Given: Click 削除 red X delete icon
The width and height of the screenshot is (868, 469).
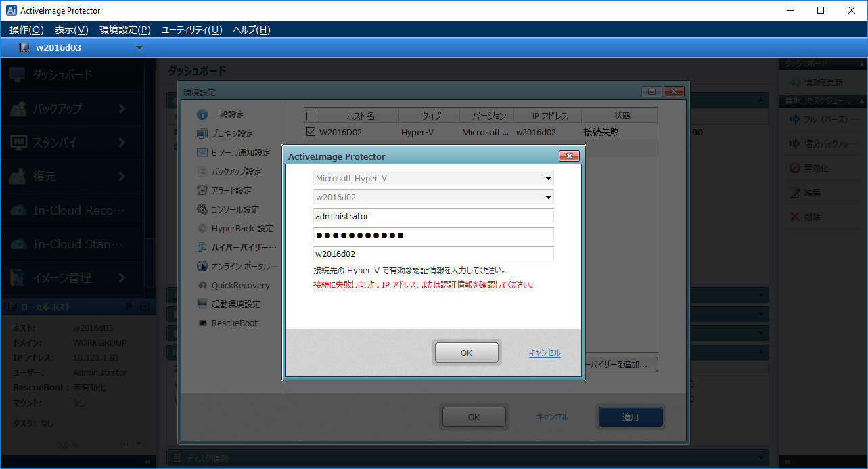Looking at the screenshot, I should [796, 217].
